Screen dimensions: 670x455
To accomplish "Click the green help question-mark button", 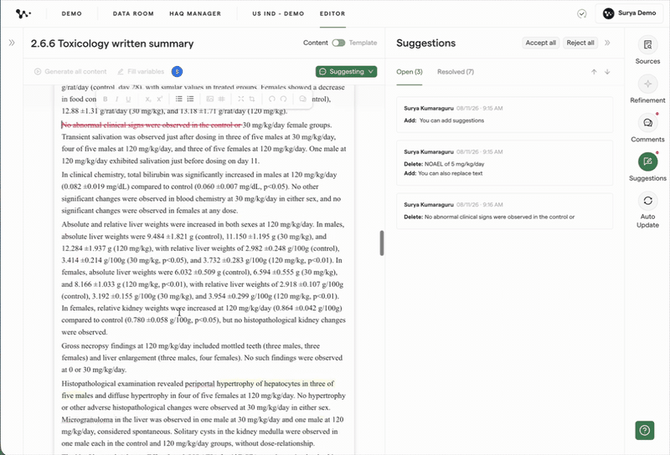I will tap(644, 430).
